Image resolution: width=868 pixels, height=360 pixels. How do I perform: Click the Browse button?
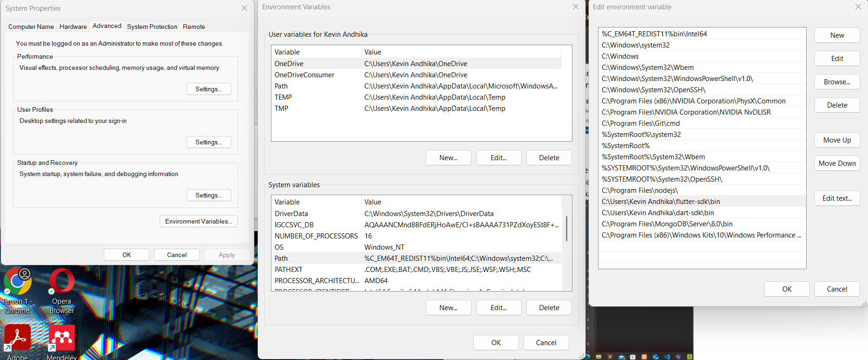click(x=836, y=82)
